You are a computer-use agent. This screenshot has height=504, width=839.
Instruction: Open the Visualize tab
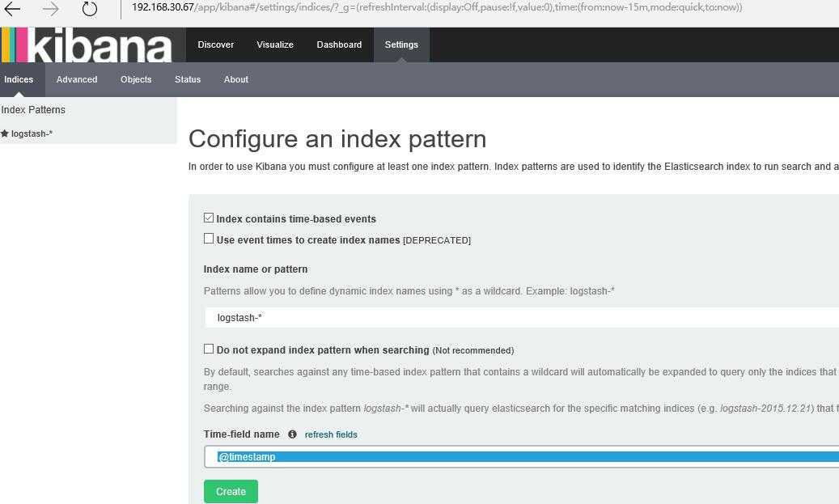[x=275, y=45]
